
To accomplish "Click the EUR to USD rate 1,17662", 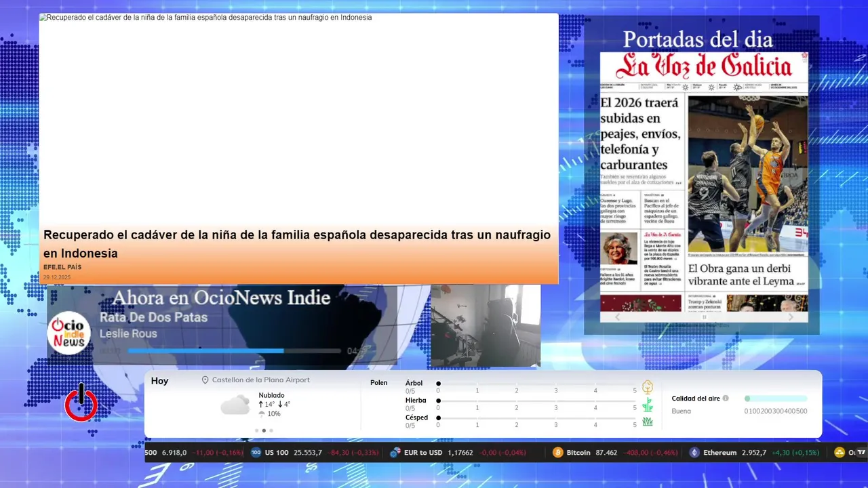I will 461,453.
